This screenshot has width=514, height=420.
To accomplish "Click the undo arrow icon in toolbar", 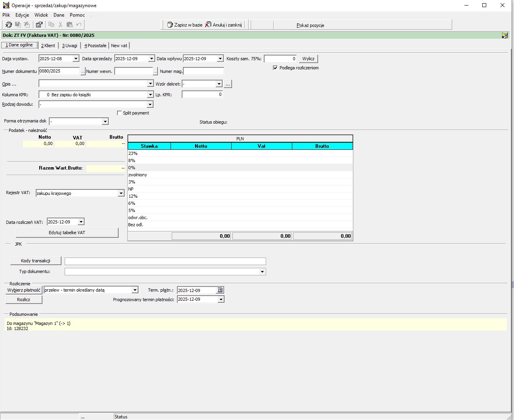I will pyautogui.click(x=79, y=25).
